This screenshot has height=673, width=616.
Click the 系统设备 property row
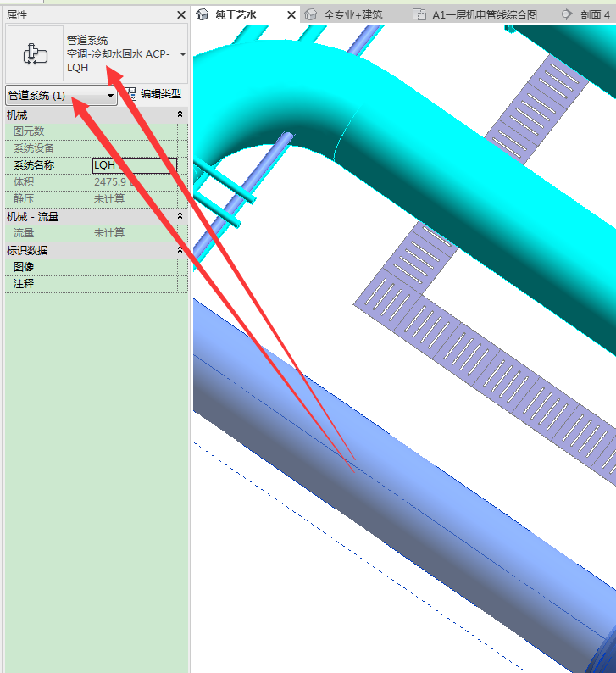97,148
